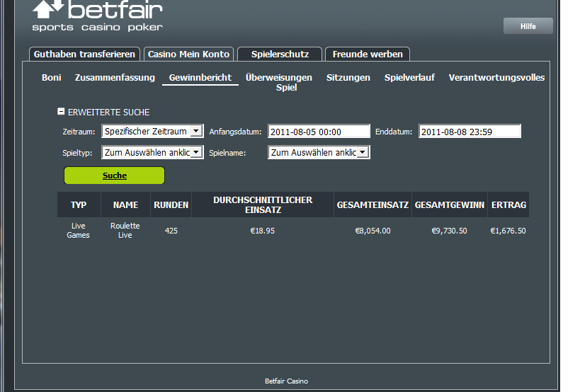Click the Betfair Casino footer text
Viewport: 580px width, 392px height.
(286, 381)
